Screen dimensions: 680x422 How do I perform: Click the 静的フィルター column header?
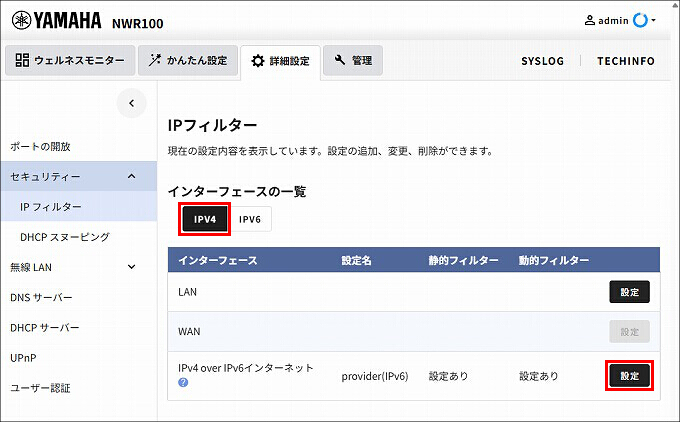(x=463, y=260)
